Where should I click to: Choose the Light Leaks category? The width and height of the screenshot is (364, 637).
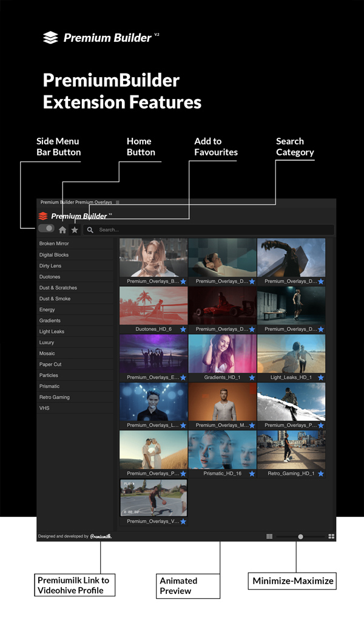pos(75,332)
